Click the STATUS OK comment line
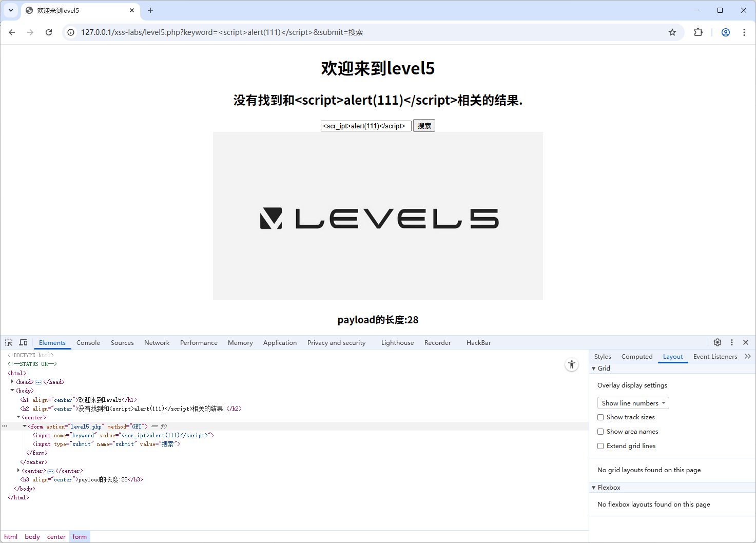 click(x=32, y=364)
